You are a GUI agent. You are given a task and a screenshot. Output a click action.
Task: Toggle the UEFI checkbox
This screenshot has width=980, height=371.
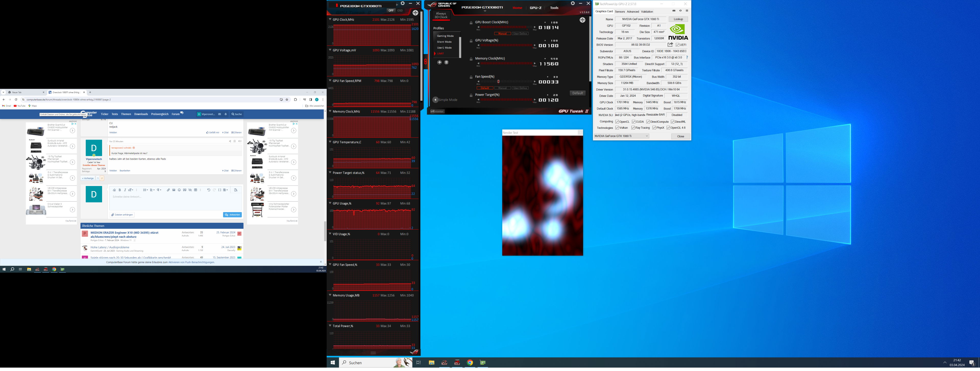678,45
